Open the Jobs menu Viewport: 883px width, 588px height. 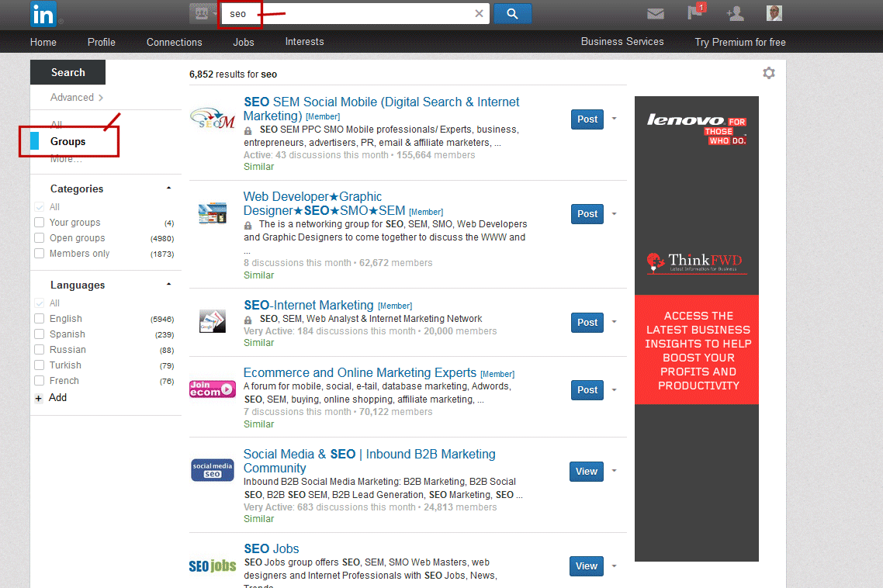[x=244, y=42]
